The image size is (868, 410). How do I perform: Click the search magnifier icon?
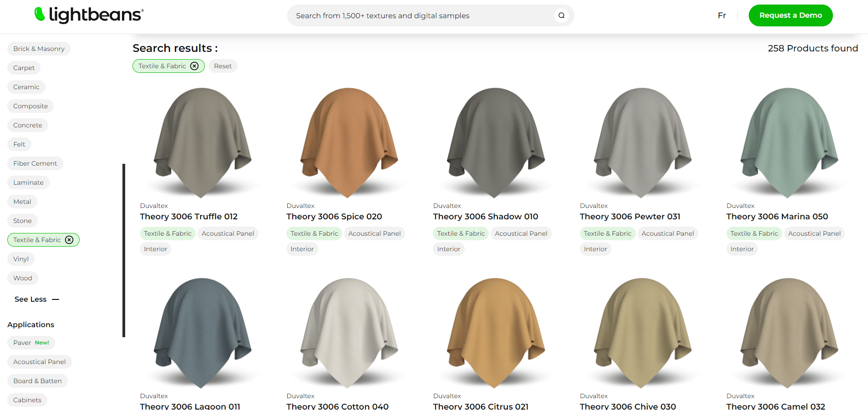[x=562, y=15]
